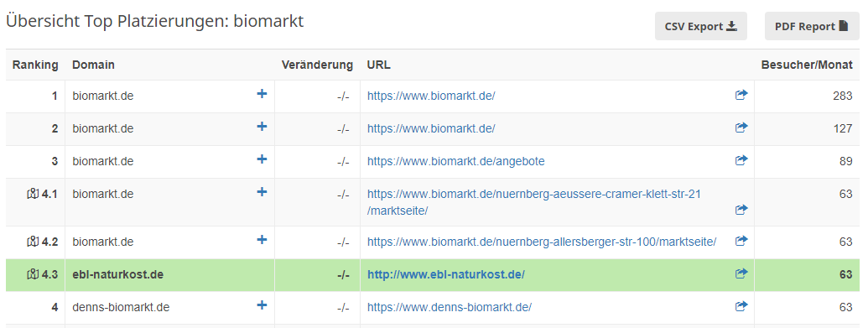Click the plus icon in ranking 4.2 row

[262, 239]
